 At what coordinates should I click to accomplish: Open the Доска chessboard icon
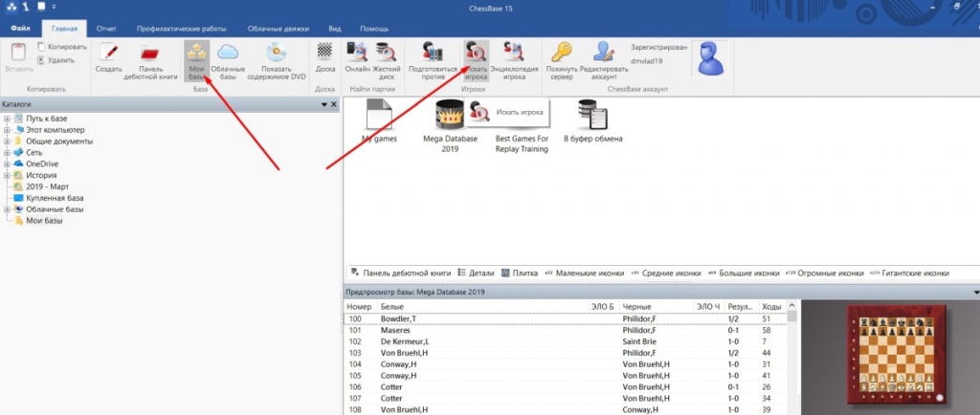(x=324, y=50)
